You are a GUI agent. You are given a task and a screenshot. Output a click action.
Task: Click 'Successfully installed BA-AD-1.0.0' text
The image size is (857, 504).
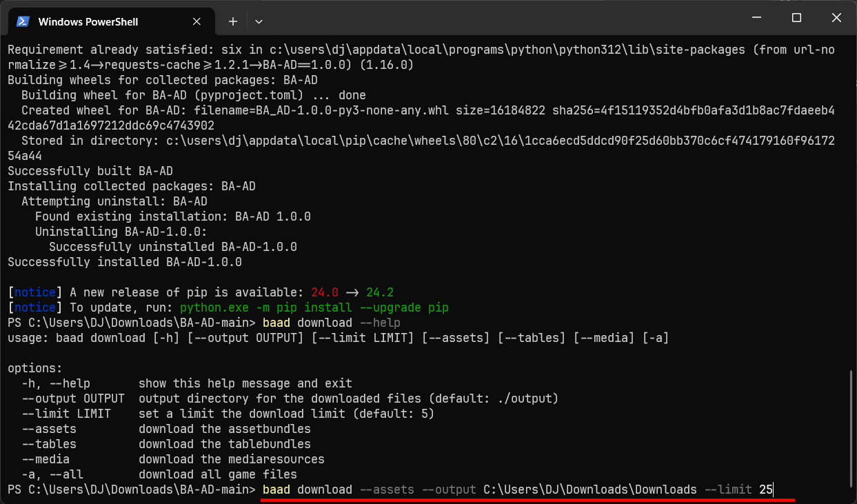point(125,262)
